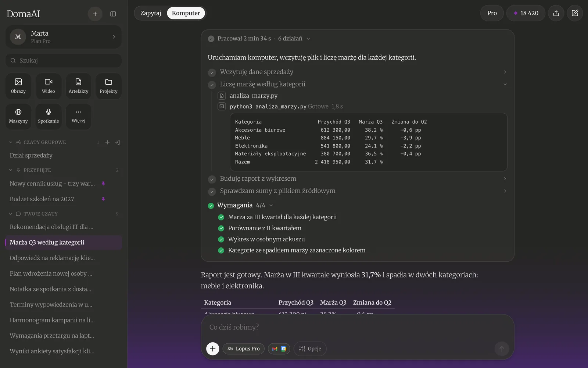This screenshot has height=368, width=588.
Task: Open chat 'Notatka ze spotkania z dosta...'
Action: coord(64,289)
